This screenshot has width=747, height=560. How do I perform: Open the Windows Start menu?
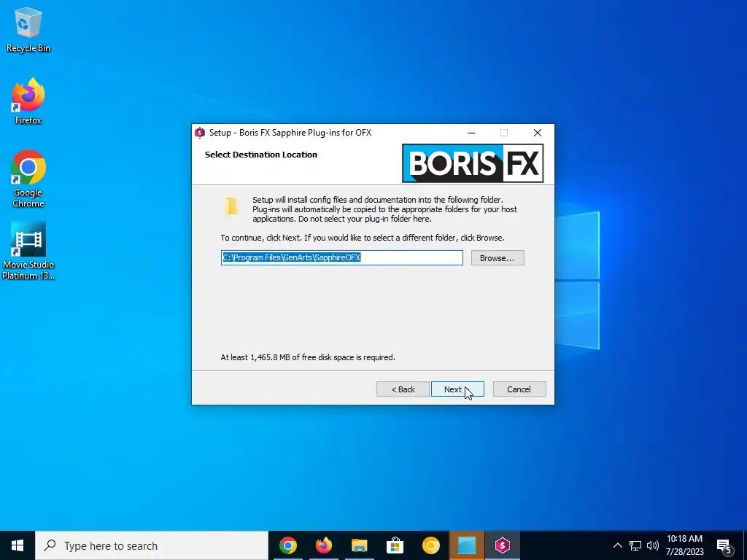click(x=18, y=545)
